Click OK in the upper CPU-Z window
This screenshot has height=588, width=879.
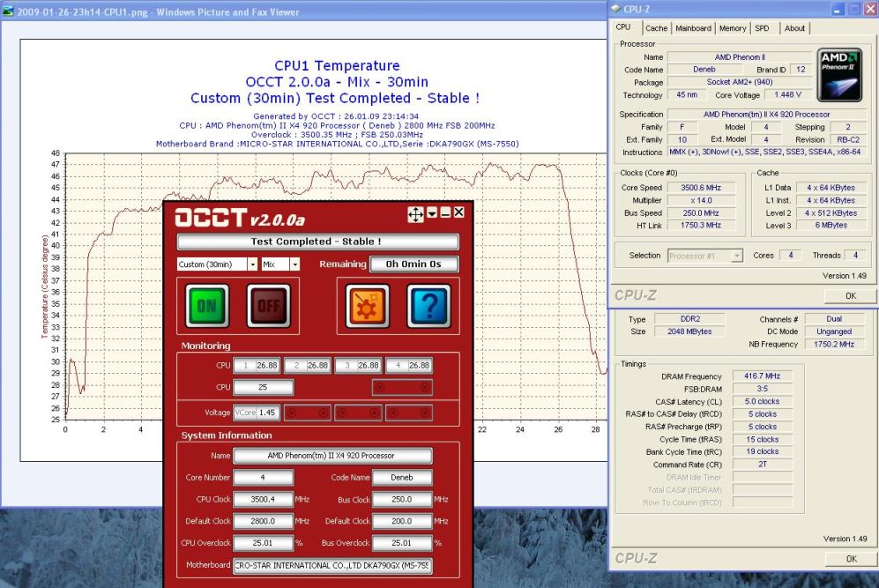(851, 295)
